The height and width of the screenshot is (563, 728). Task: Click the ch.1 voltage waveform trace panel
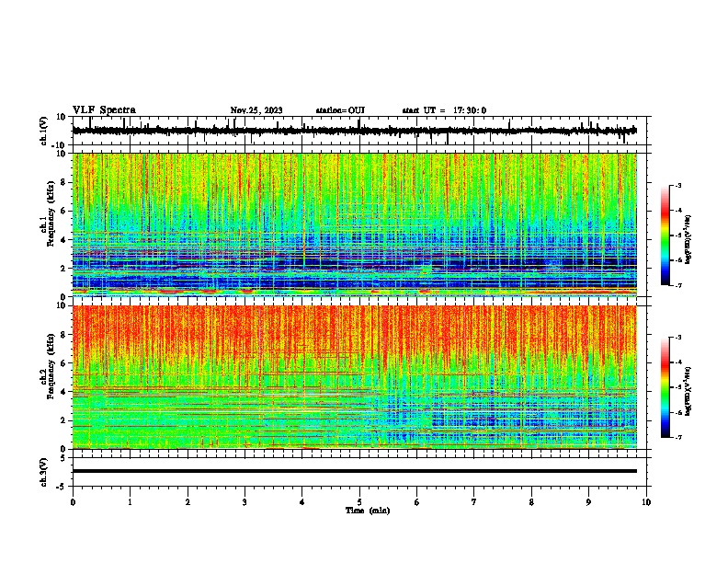(x=361, y=131)
